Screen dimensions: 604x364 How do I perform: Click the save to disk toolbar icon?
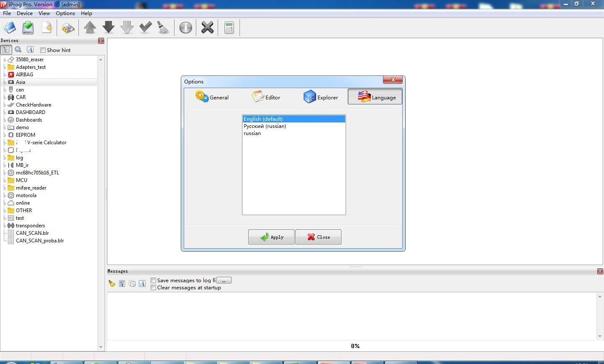pos(28,28)
